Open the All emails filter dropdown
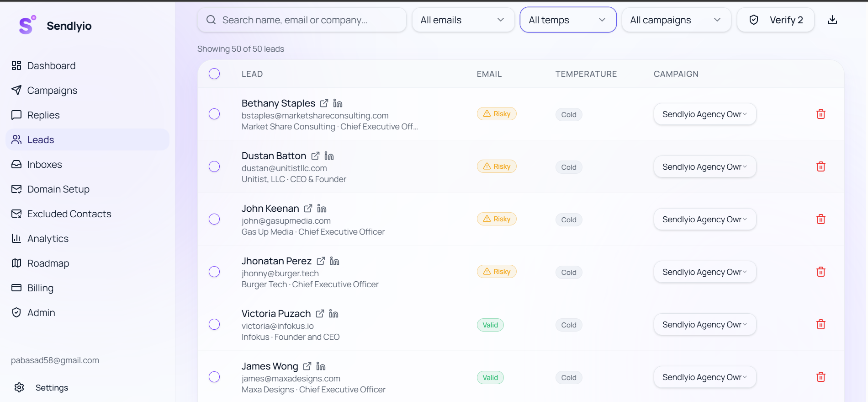Viewport: 868px width, 402px height. coord(463,20)
